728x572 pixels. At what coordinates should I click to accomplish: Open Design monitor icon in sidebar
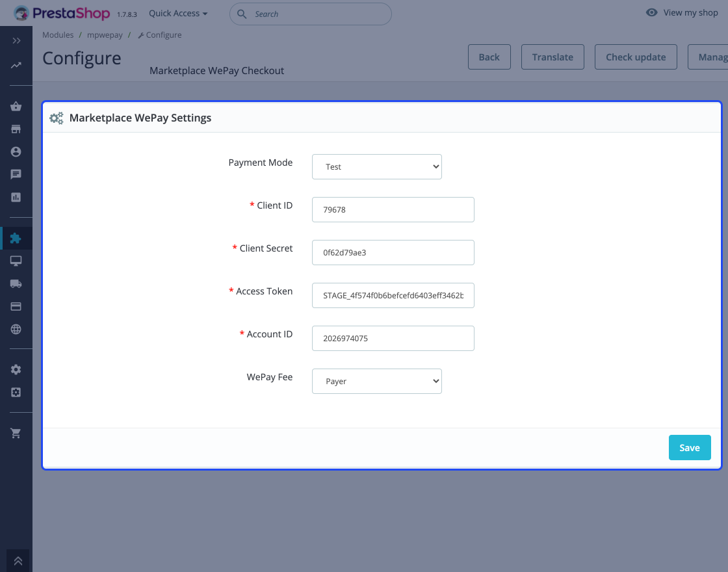pos(16,261)
